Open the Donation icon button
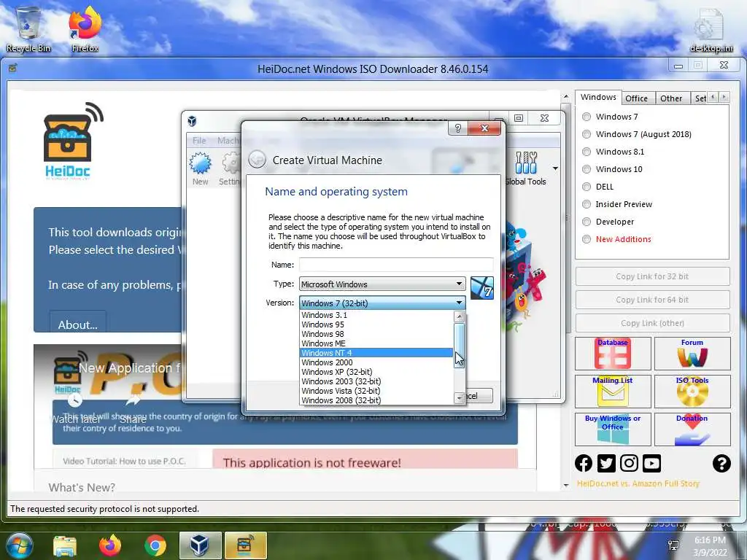The width and height of the screenshot is (747, 560). (x=692, y=429)
